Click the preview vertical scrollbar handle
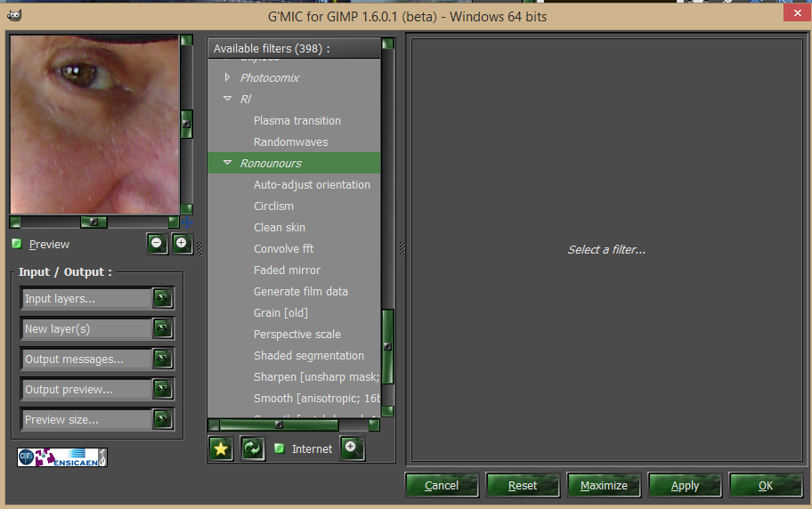Image resolution: width=812 pixels, height=509 pixels. coord(186,125)
